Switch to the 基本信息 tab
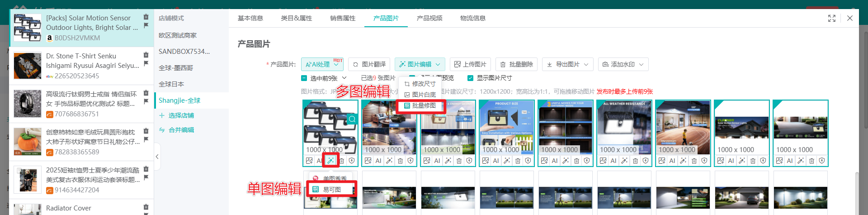The width and height of the screenshot is (868, 215). (250, 18)
